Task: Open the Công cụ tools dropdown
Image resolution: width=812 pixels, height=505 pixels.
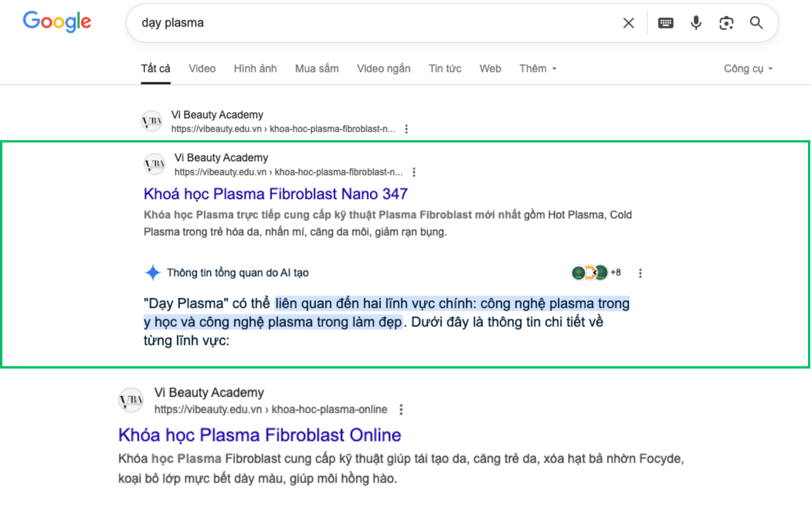Action: pyautogui.click(x=748, y=69)
